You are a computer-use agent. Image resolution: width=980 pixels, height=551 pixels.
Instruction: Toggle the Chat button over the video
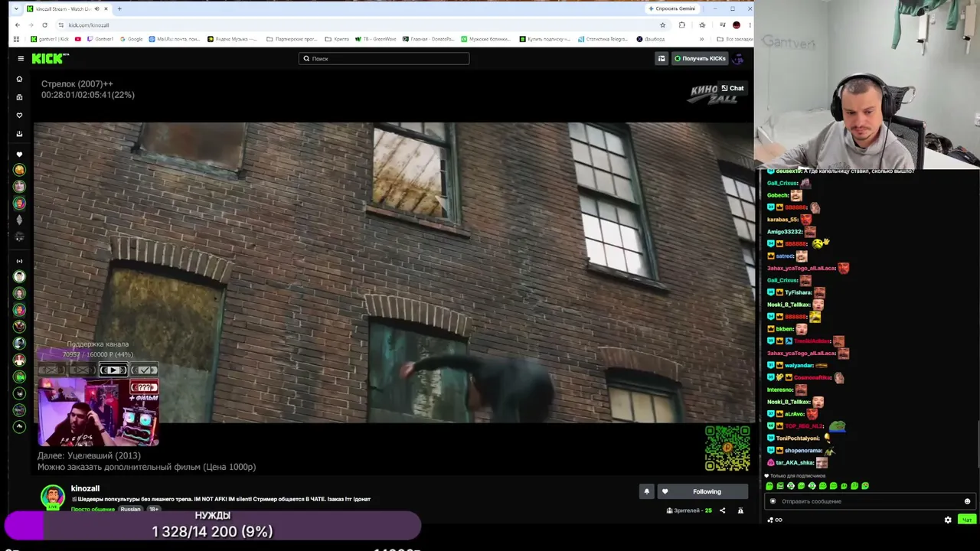coord(732,88)
